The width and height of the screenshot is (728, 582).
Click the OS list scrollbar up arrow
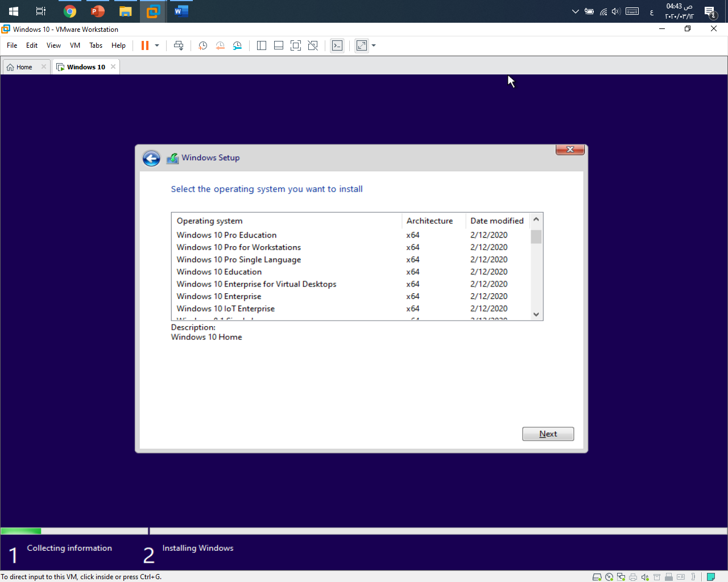[x=536, y=219]
